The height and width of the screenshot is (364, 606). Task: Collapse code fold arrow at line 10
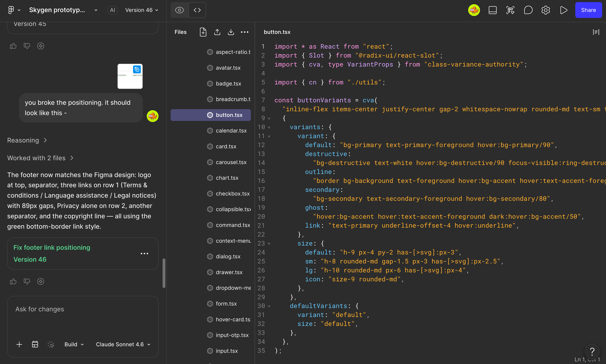tap(269, 127)
